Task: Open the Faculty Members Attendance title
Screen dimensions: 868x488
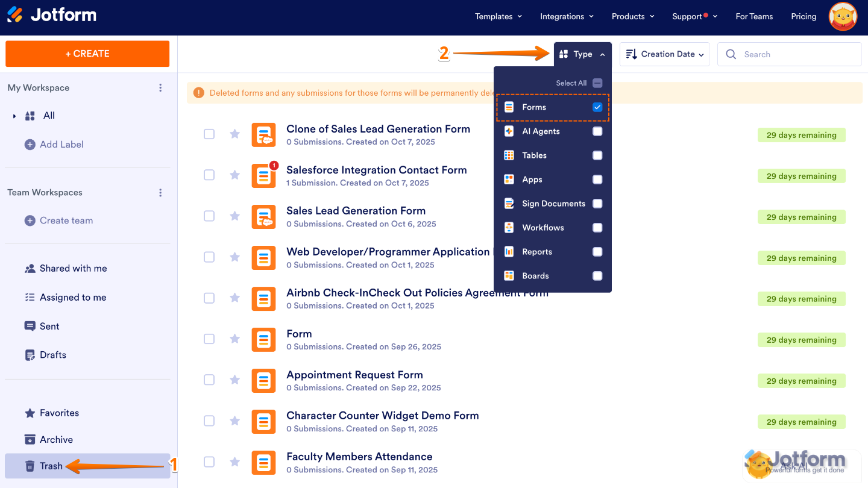Action: click(x=359, y=457)
